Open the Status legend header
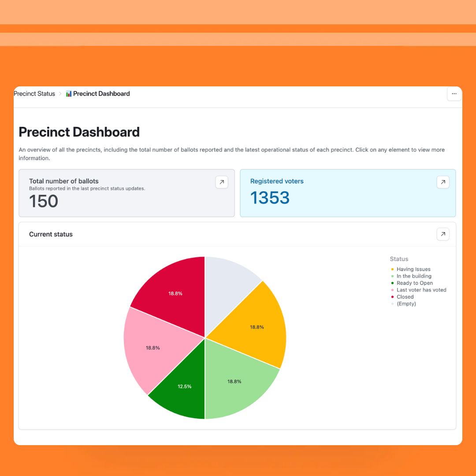The image size is (476, 476). point(399,259)
